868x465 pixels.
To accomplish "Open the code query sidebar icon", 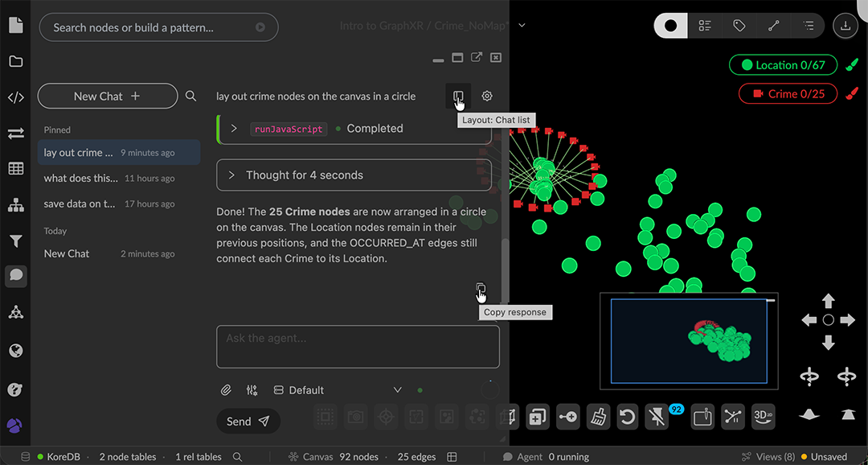I will (15, 97).
